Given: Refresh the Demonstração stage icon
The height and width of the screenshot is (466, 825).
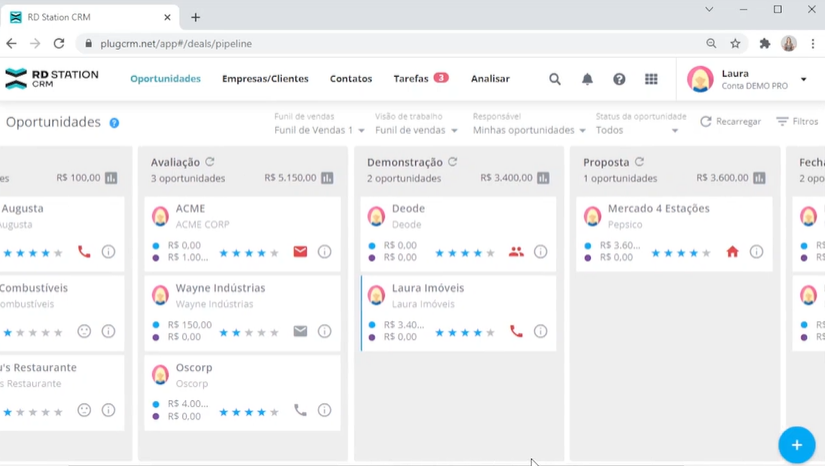Looking at the screenshot, I should [x=452, y=161].
